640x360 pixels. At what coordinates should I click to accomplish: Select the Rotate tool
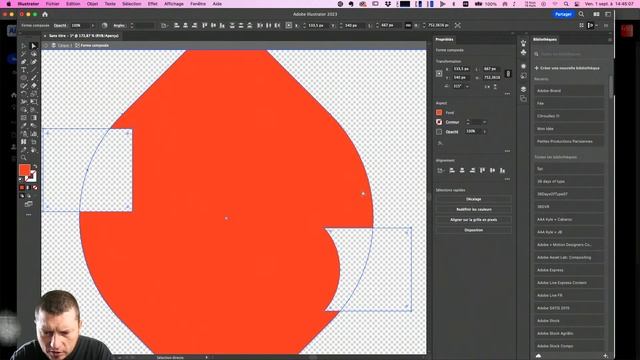(24, 94)
